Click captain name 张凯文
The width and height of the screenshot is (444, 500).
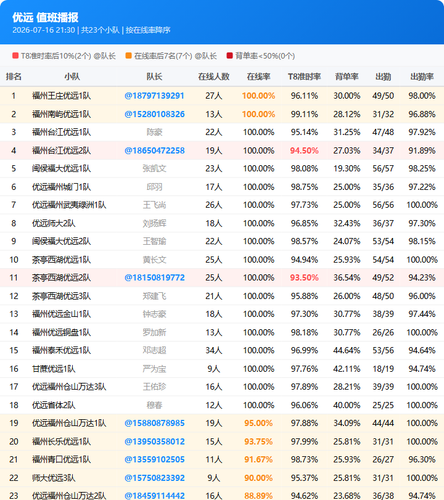pos(154,169)
